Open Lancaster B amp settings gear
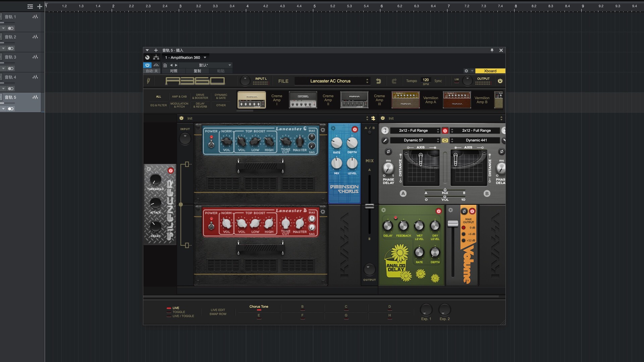 (323, 212)
